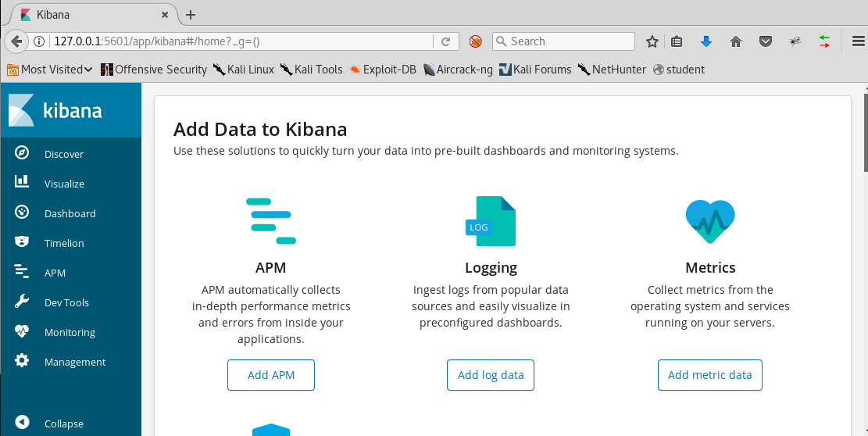
Task: Click the Add APM button
Action: pos(271,375)
